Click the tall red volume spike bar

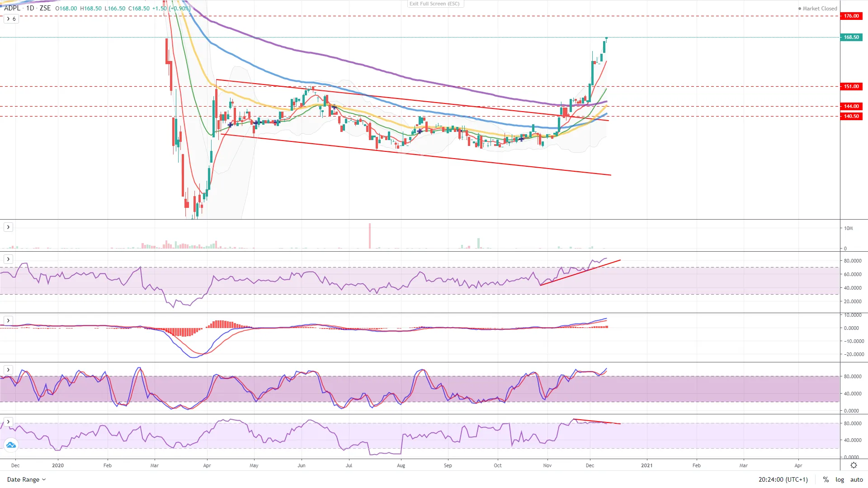click(x=370, y=235)
